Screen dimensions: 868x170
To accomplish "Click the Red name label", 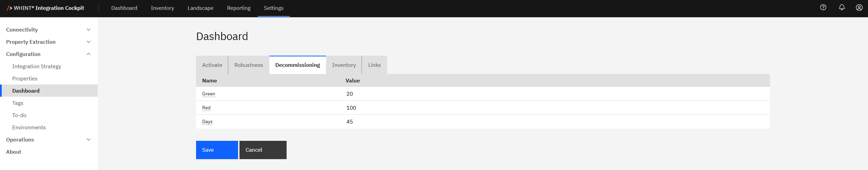I will tap(206, 108).
